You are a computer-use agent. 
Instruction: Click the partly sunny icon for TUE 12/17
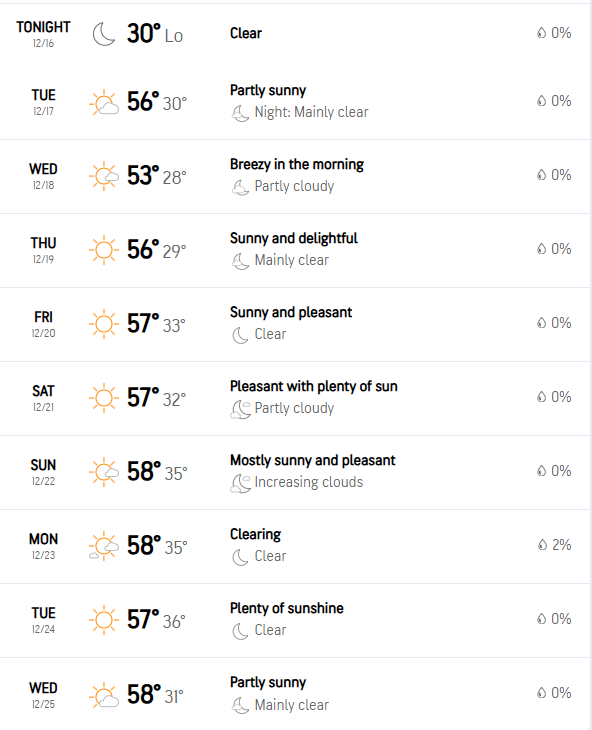[104, 102]
